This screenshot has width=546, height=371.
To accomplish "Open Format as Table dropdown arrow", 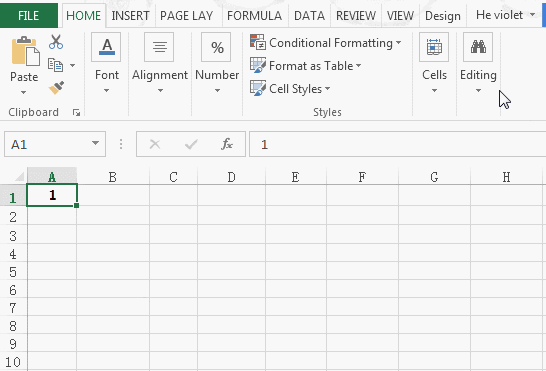I will (x=358, y=65).
